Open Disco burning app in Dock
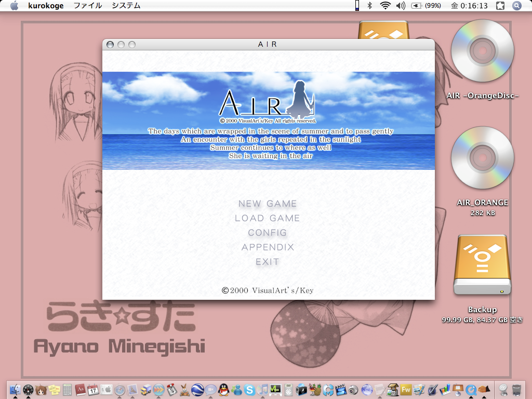Screen dimensions: 532x399 tap(301, 390)
